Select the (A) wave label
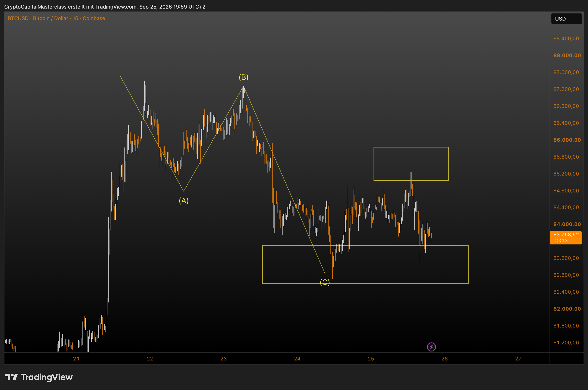Screen dimensions: 588x390 tap(184, 201)
